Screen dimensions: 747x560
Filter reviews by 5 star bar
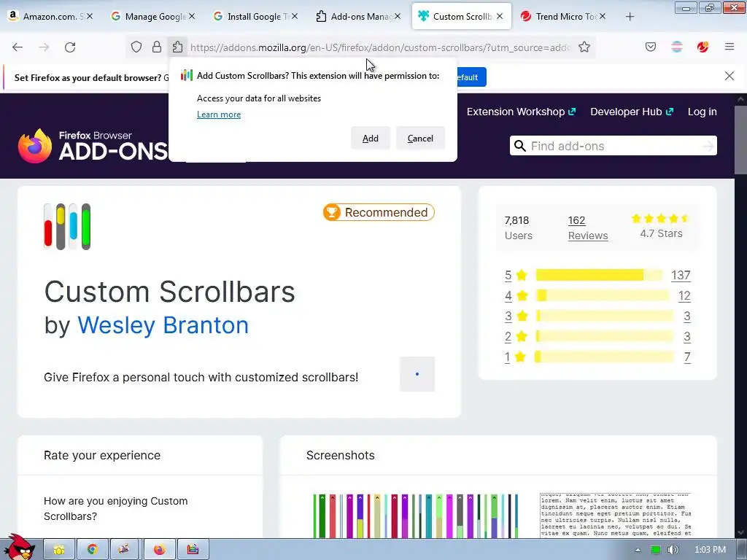click(599, 275)
